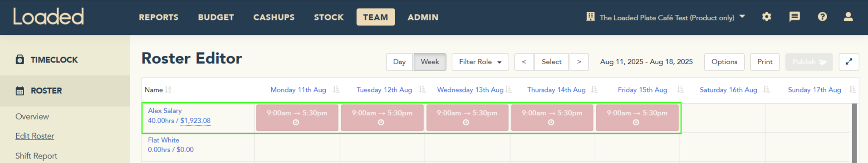
Task: Sort by Name column icon
Action: tap(168, 90)
